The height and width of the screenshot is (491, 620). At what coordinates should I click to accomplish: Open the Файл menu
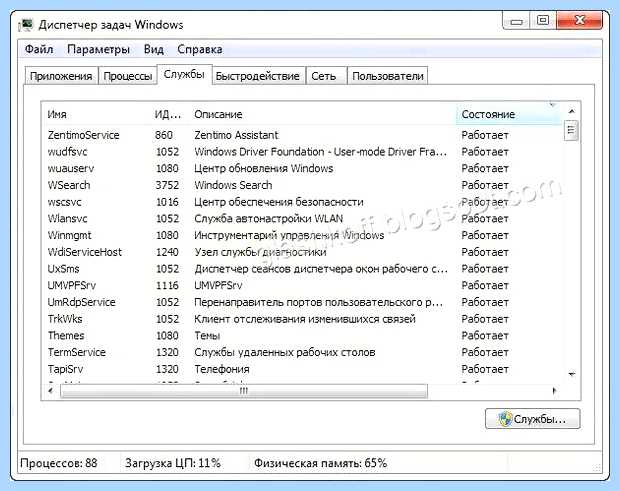(x=39, y=49)
